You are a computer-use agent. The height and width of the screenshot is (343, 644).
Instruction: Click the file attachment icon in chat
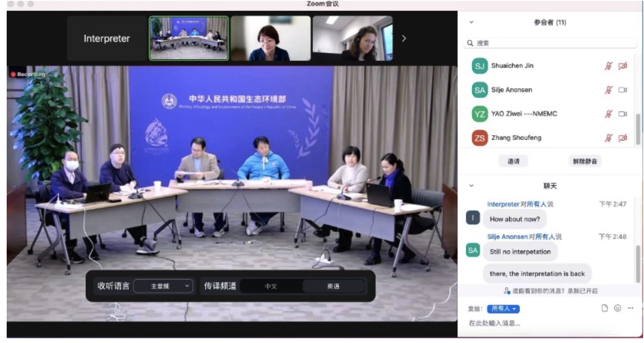tap(604, 308)
